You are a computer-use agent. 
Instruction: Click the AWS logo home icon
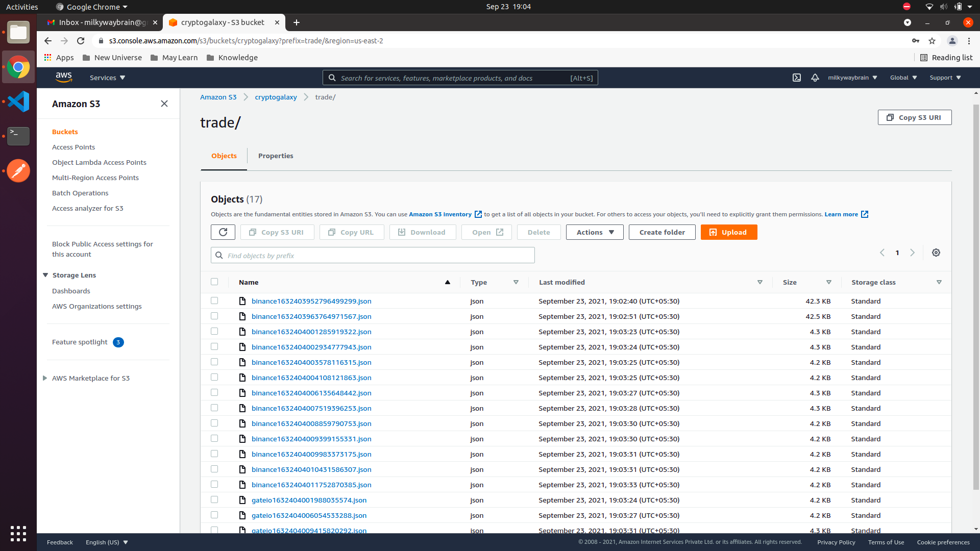click(x=64, y=78)
